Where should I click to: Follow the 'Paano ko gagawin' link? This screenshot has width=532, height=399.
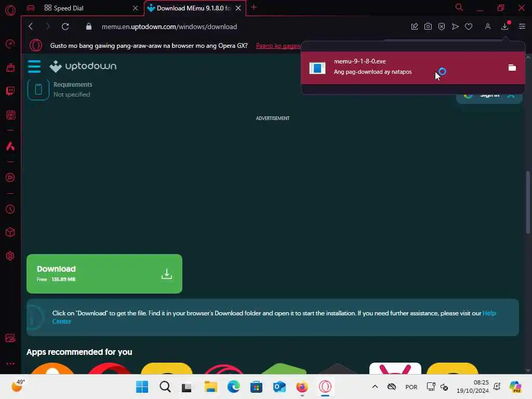coord(278,46)
